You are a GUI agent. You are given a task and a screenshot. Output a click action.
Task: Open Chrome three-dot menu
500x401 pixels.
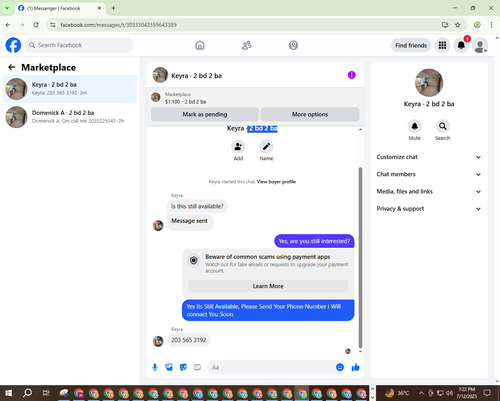pos(491,25)
